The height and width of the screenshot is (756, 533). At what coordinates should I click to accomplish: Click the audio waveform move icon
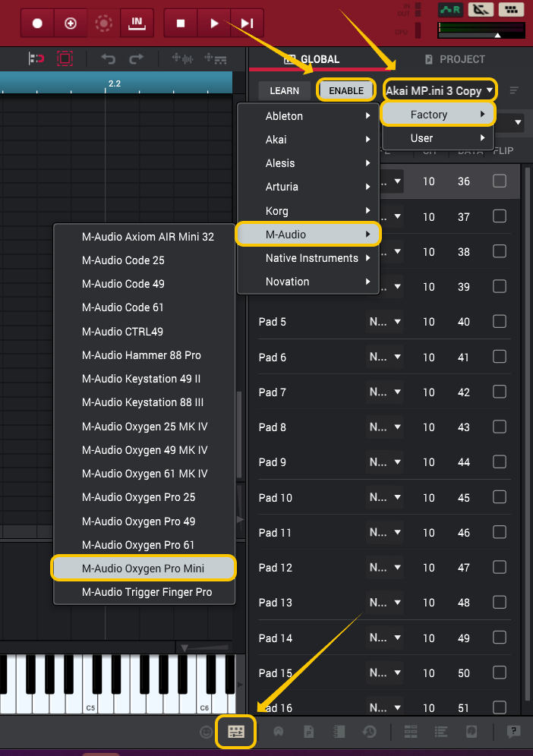[x=183, y=58]
